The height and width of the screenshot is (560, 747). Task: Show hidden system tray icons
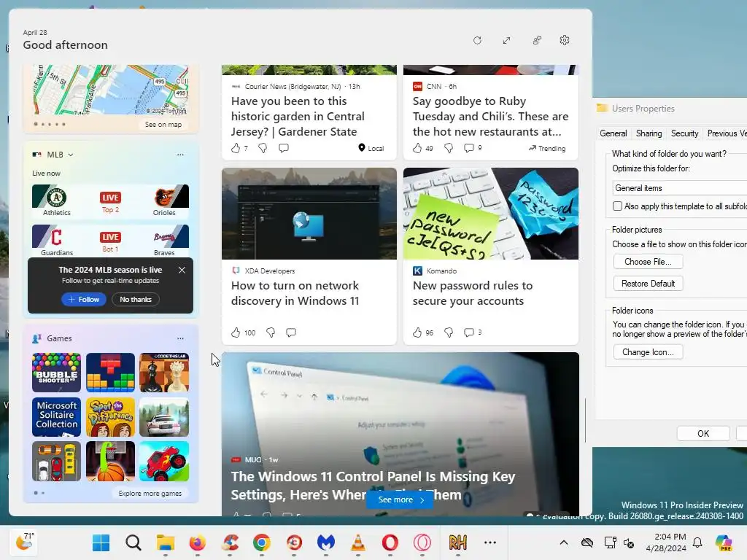click(564, 542)
